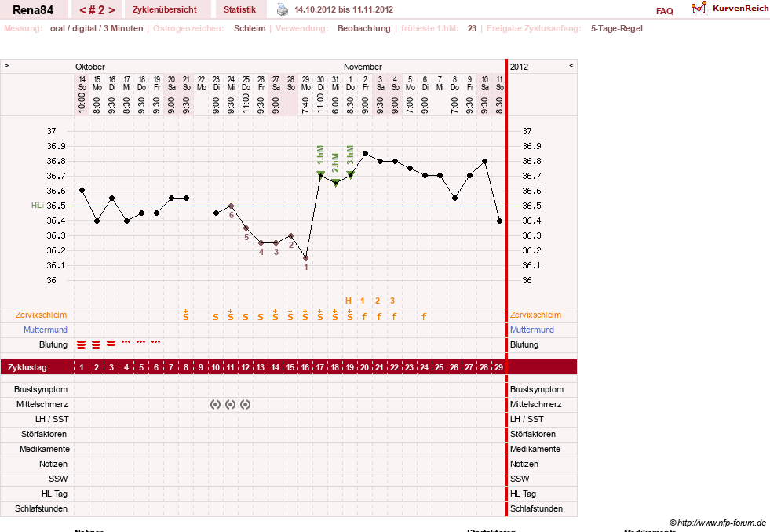This screenshot has width=770, height=532.
Task: Click the left Medikamente row label
Action: 45,449
